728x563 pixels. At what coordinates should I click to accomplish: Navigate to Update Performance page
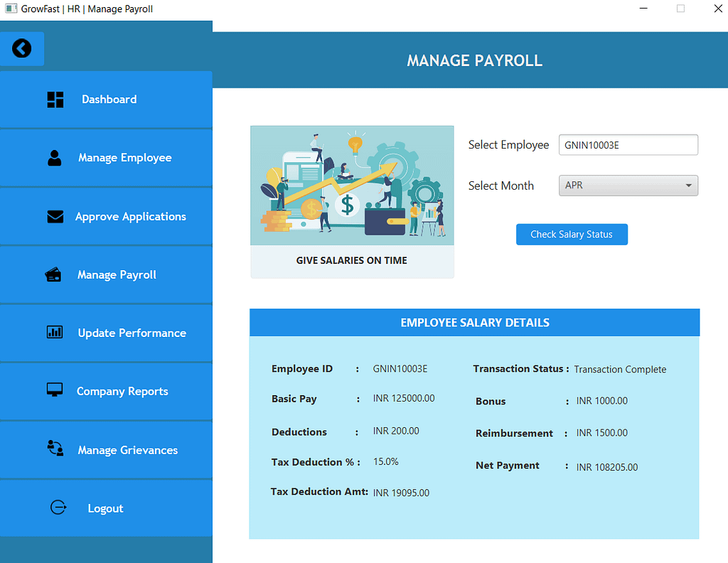tap(132, 333)
